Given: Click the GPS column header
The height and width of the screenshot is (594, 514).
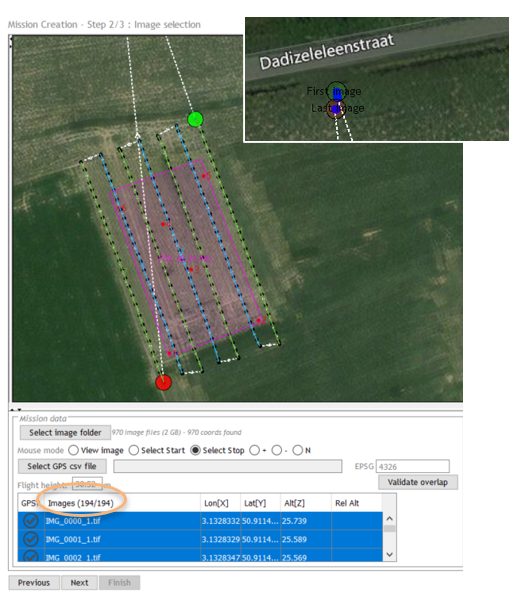Looking at the screenshot, I should click(31, 503).
